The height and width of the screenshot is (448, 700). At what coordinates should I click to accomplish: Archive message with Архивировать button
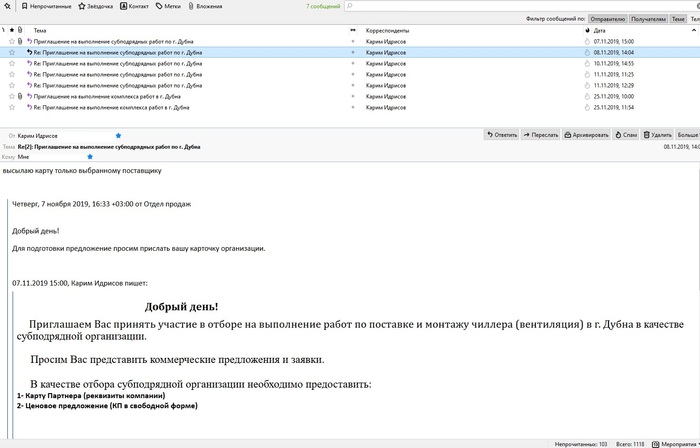click(x=586, y=135)
